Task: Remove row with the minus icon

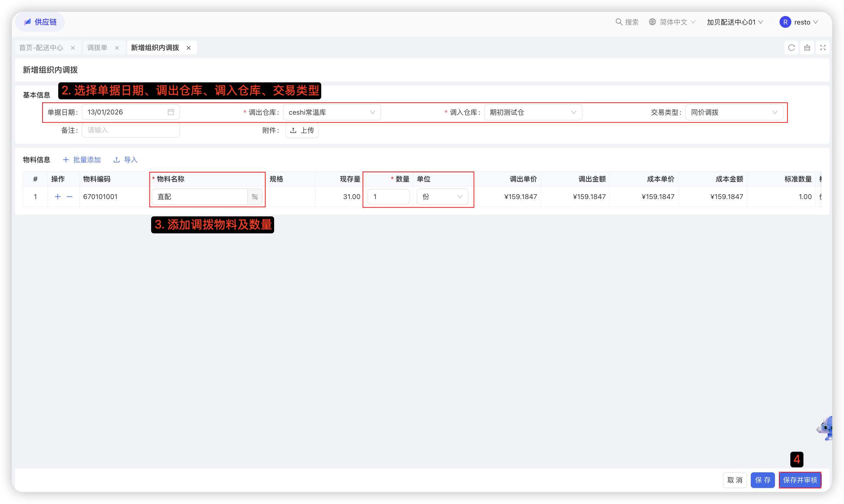Action: 69,197
